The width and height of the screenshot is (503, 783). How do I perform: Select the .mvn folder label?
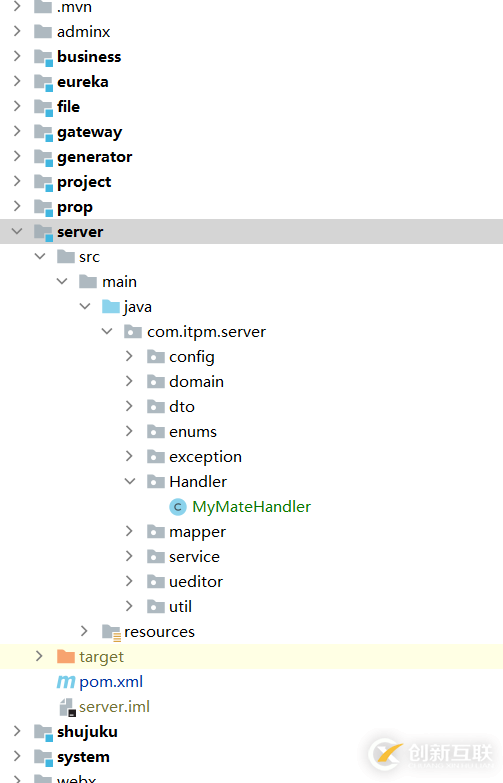click(x=74, y=7)
